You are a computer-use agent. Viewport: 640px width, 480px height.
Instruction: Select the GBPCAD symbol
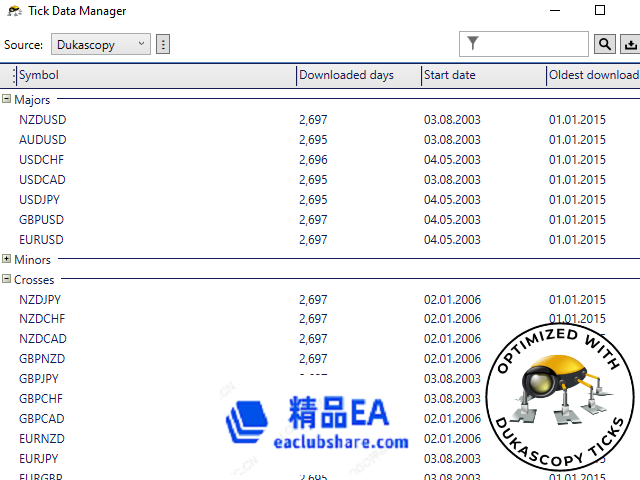pyautogui.click(x=42, y=418)
